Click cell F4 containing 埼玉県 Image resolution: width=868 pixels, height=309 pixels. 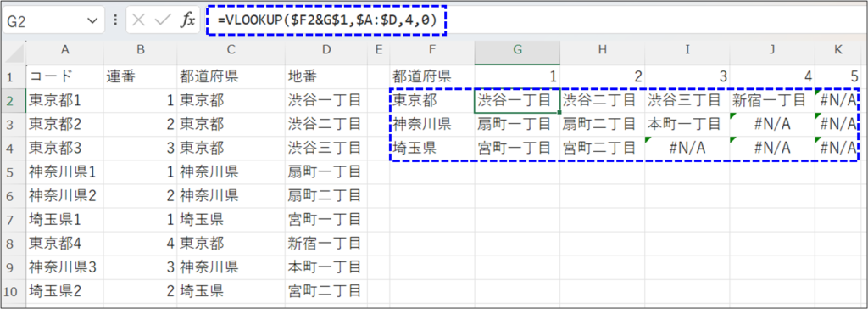tap(431, 148)
